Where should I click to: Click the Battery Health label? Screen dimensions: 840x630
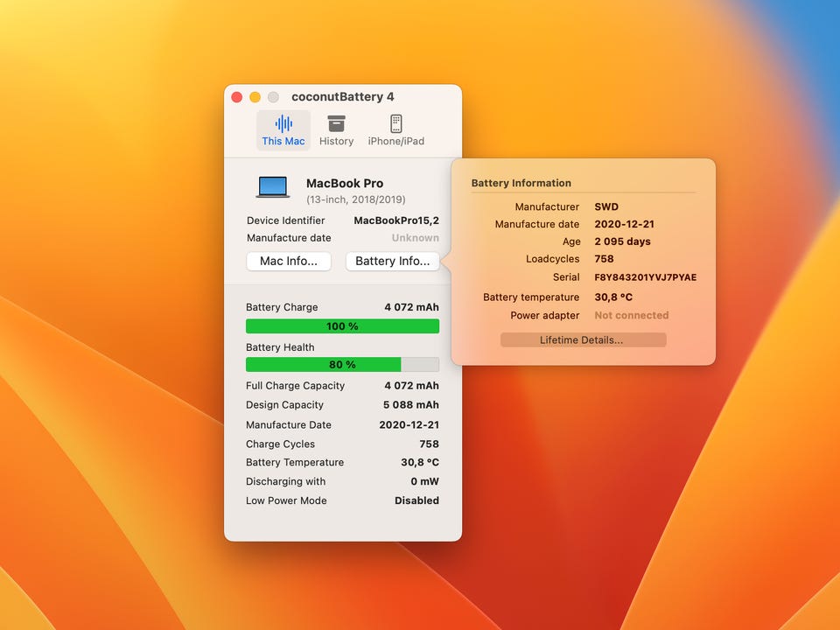[280, 347]
